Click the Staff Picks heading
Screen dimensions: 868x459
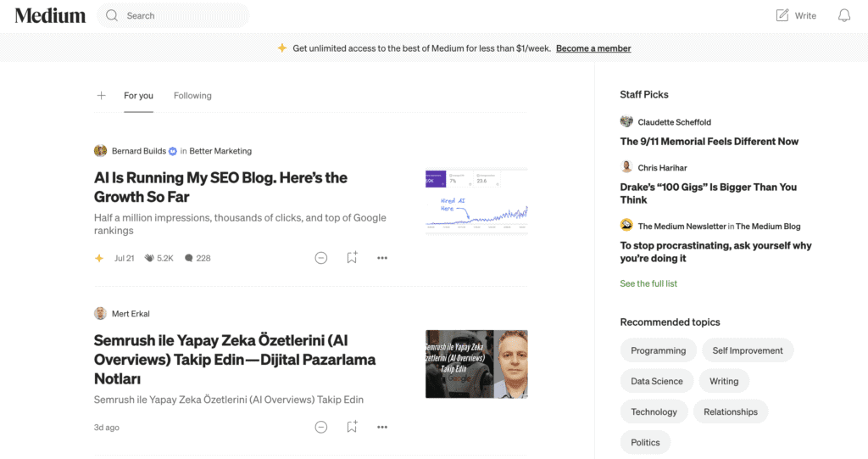click(x=644, y=94)
